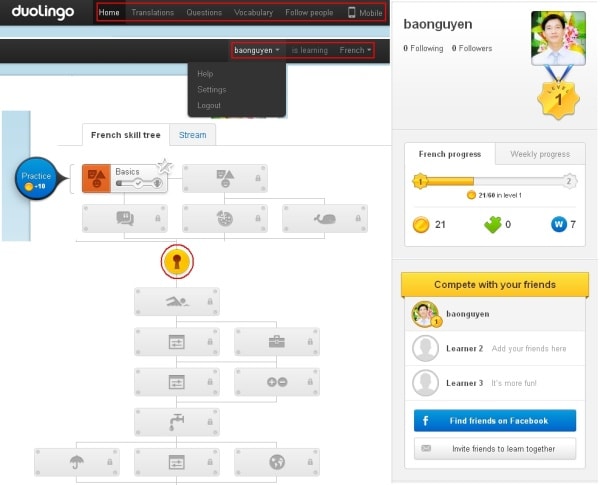Expand the French language dropdown
The image size is (600, 485).
355,50
